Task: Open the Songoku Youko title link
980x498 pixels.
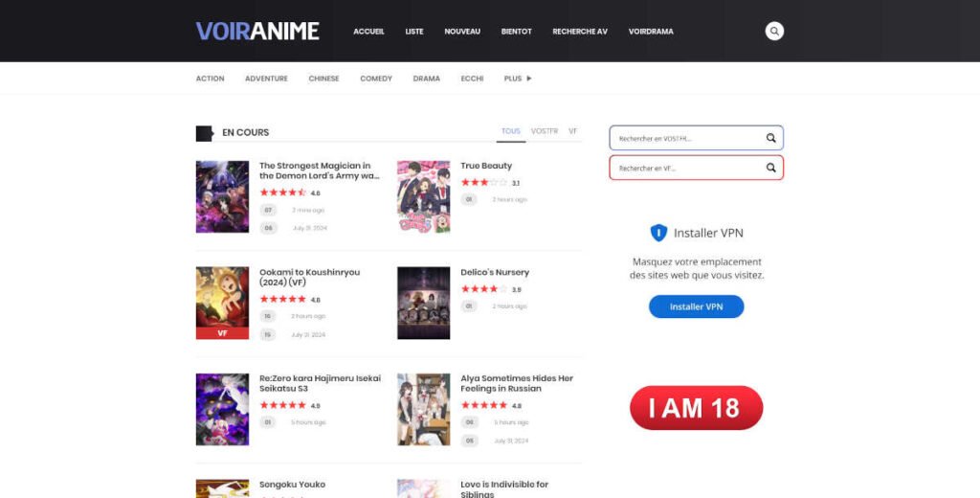Action: click(293, 485)
